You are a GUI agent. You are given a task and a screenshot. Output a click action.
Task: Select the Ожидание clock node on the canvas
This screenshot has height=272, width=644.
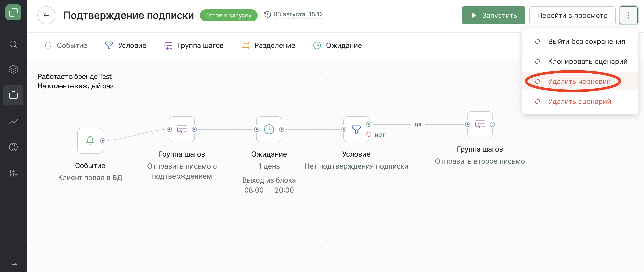pyautogui.click(x=269, y=129)
